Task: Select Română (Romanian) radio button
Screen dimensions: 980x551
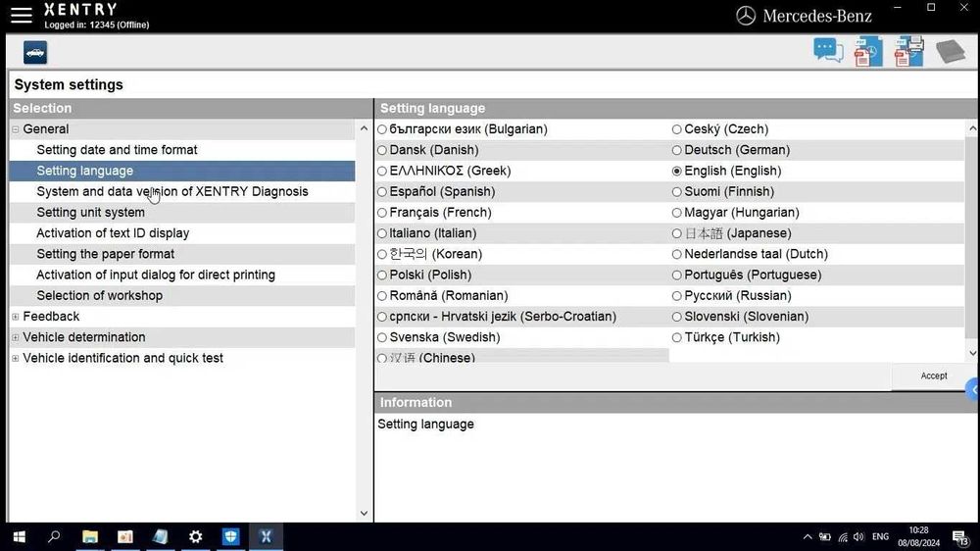Action: click(382, 296)
